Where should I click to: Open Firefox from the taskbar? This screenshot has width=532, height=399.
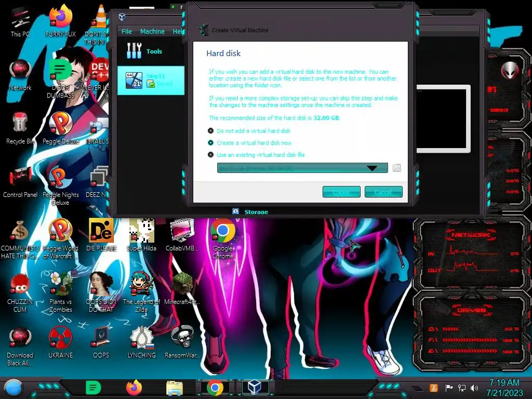click(x=134, y=388)
